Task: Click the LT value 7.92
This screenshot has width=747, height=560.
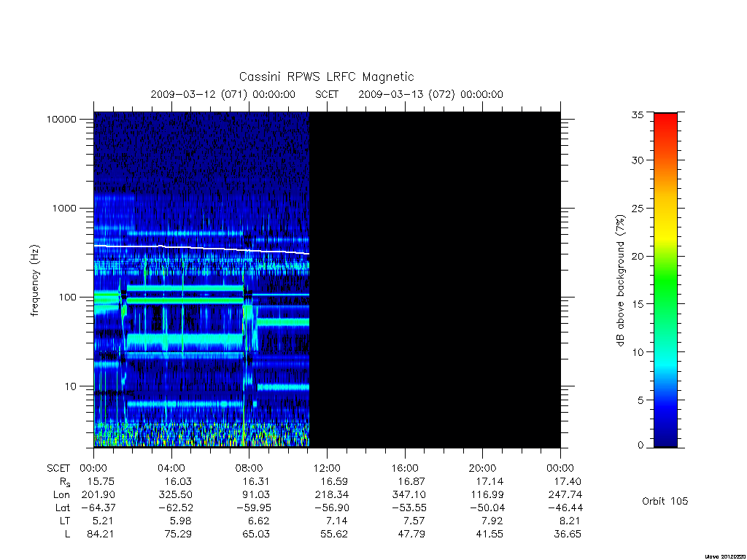Action: (x=492, y=521)
